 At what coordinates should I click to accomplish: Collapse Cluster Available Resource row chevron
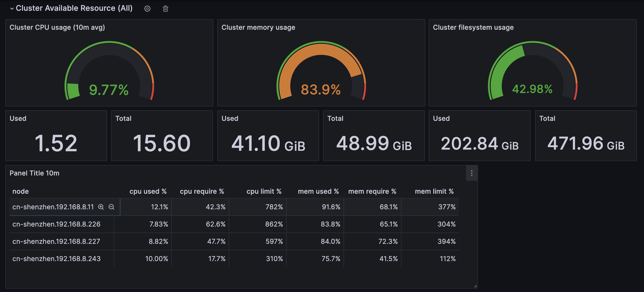[12, 9]
